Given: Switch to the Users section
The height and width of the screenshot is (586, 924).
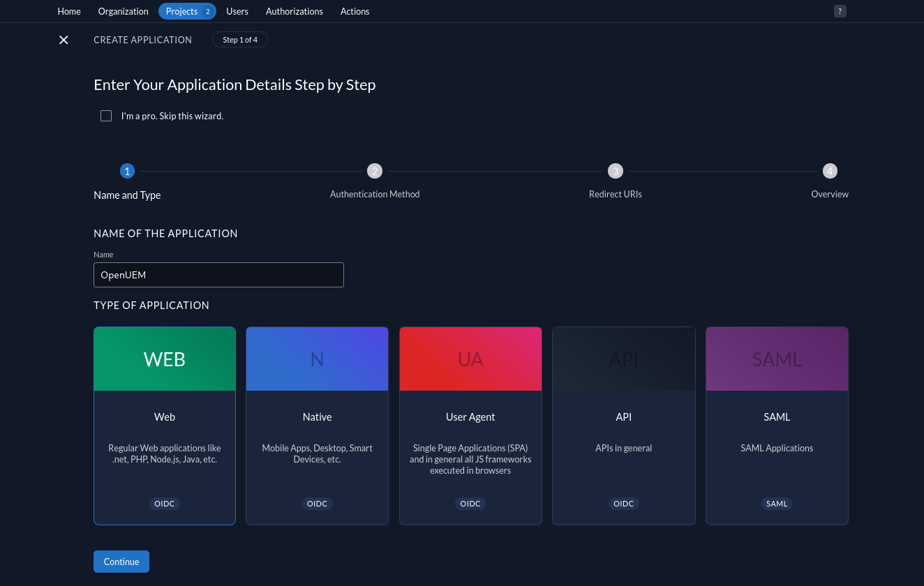Looking at the screenshot, I should (x=237, y=11).
